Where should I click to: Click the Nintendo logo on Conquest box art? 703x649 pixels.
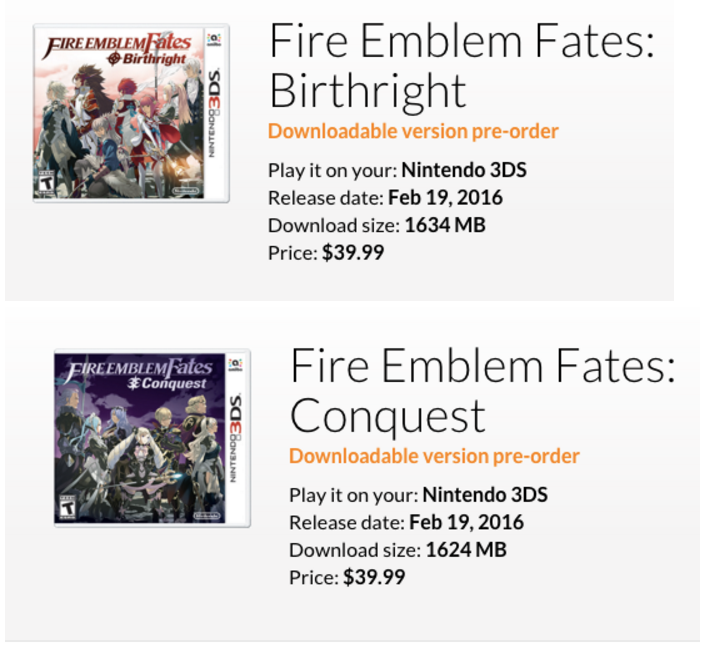[x=207, y=513]
